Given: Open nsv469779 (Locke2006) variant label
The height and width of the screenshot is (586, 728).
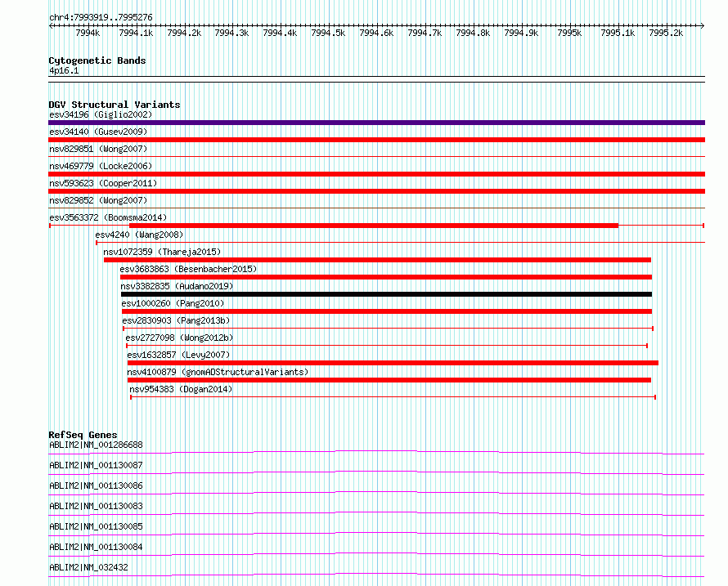Looking at the screenshot, I should tap(101, 166).
